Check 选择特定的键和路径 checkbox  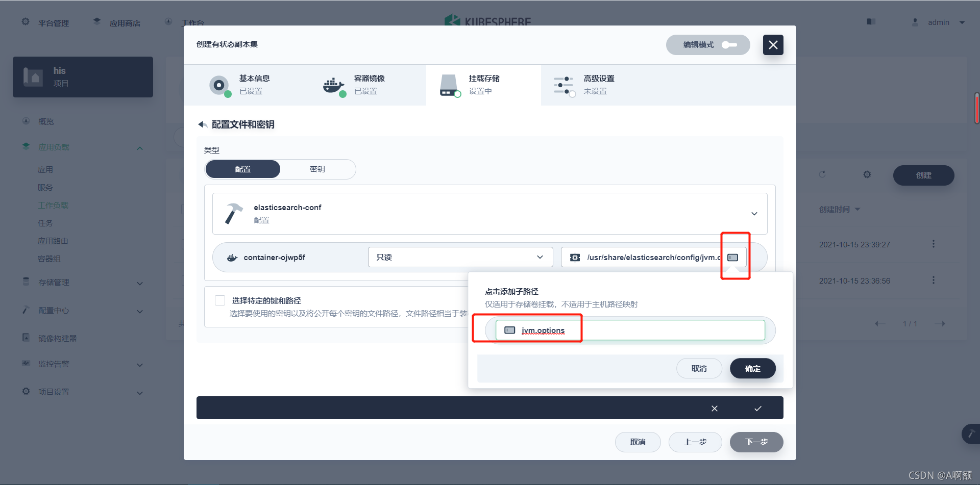[220, 300]
